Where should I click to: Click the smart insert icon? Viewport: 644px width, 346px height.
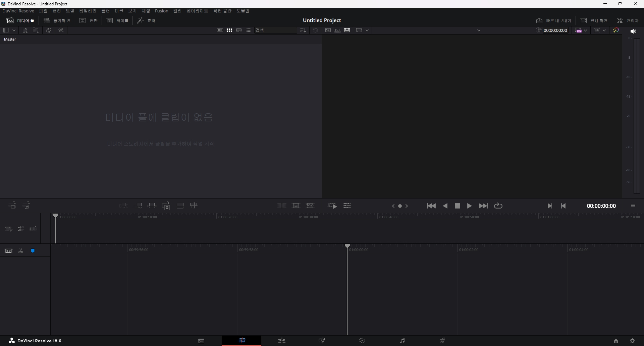click(124, 206)
